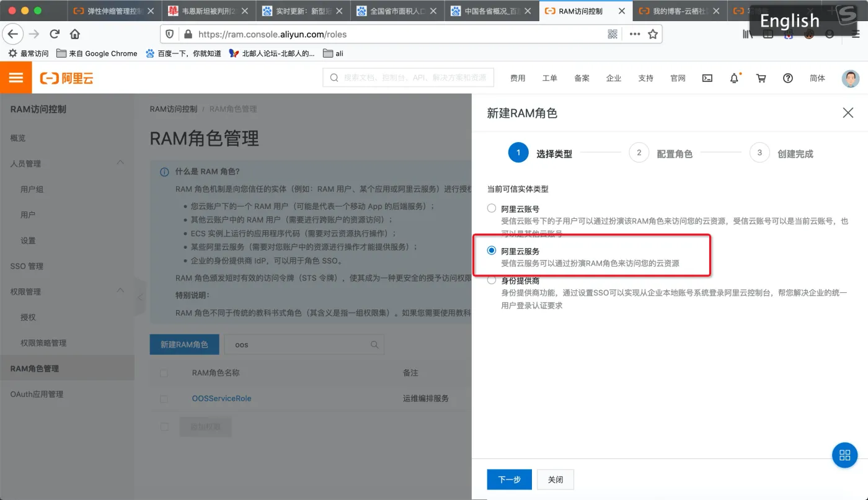Go to browser home page
The image size is (868, 500).
pyautogui.click(x=75, y=34)
